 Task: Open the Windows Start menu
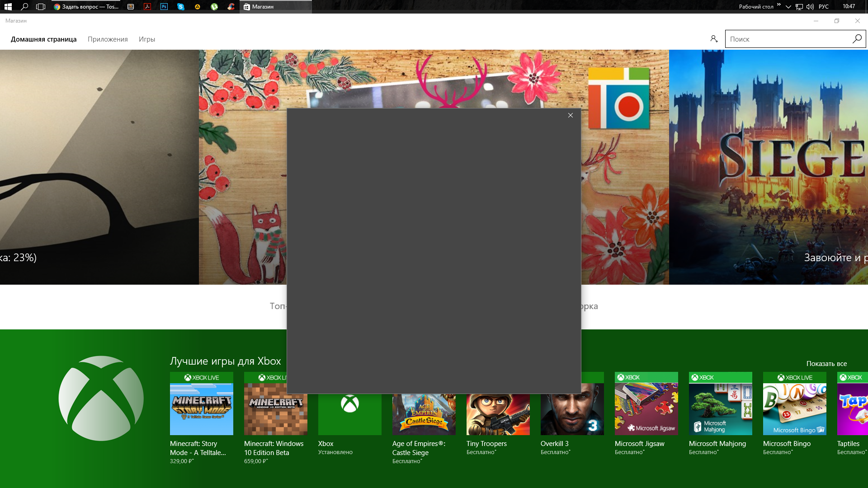tap(8, 7)
